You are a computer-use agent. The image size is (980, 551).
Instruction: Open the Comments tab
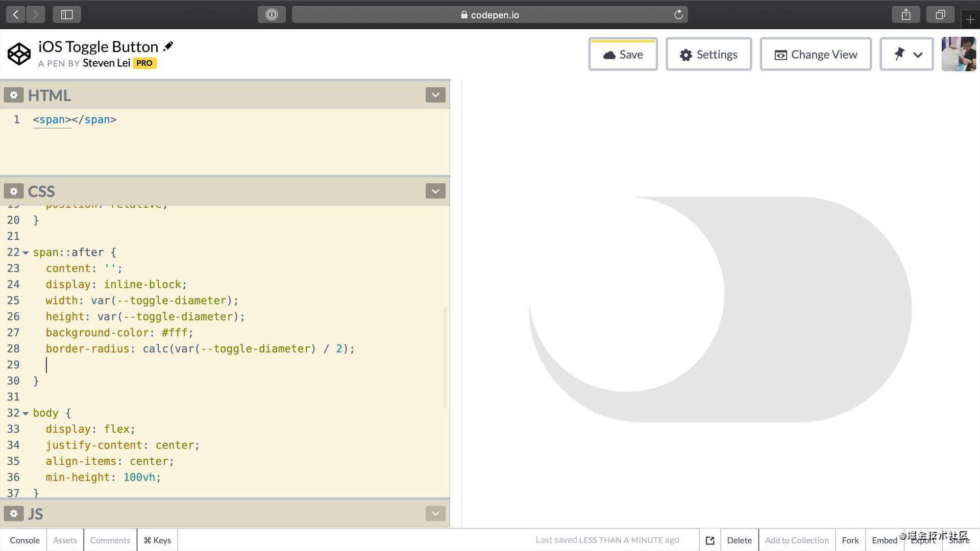110,540
